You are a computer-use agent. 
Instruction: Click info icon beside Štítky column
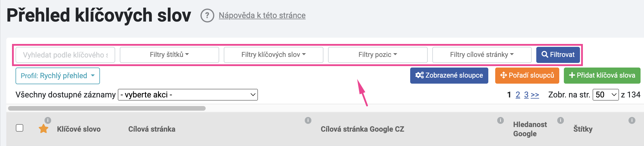pos(632,120)
